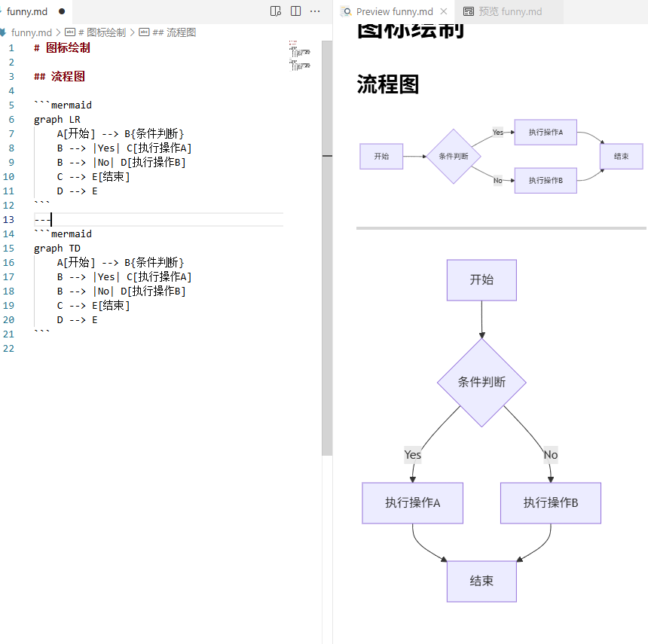Place cursor in '# 图标绘制' heading on line 1
The height and width of the screenshot is (644, 648).
pos(62,48)
